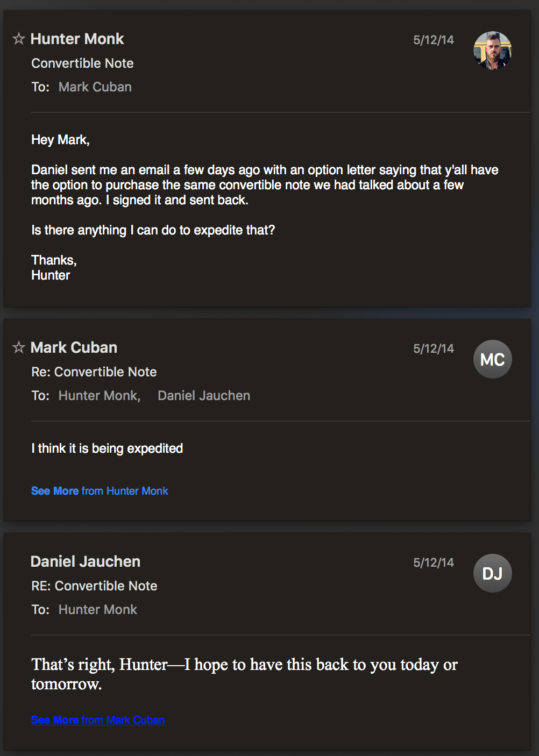
Task: Click sender name Daniel Jauchen
Action: click(x=86, y=561)
